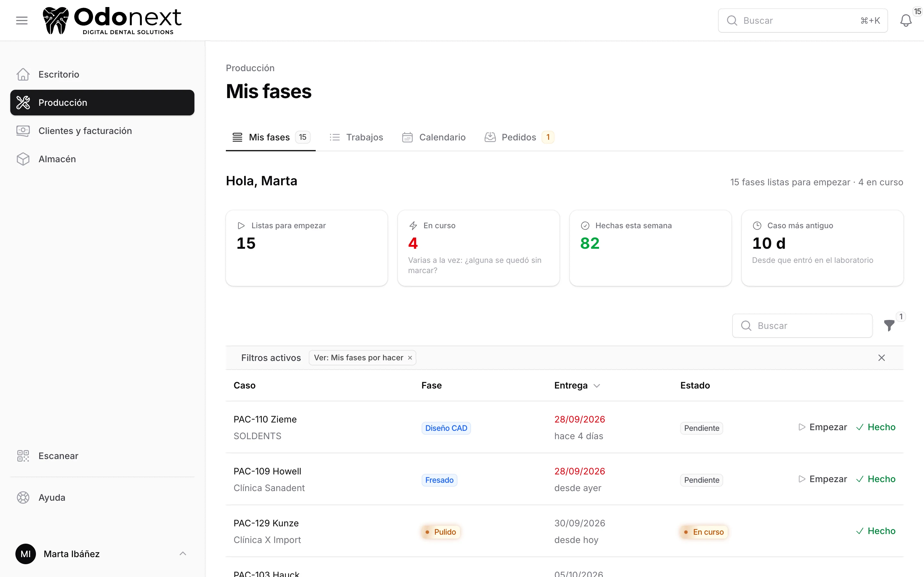Open notifications bell icon

(x=906, y=20)
